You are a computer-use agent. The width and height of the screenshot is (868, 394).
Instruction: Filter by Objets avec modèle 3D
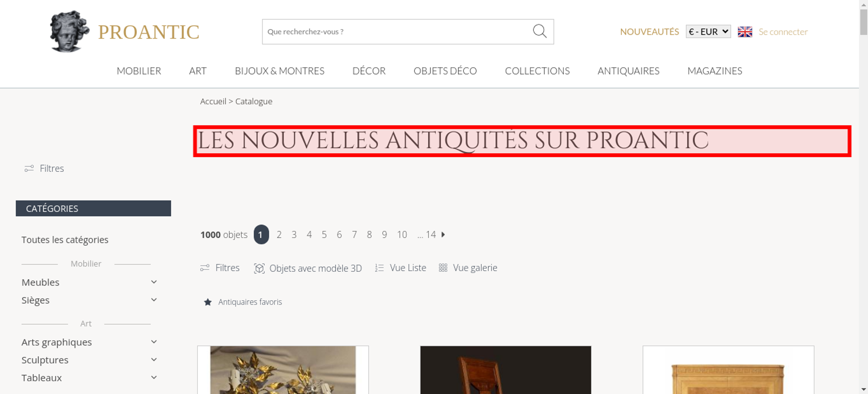click(x=308, y=268)
